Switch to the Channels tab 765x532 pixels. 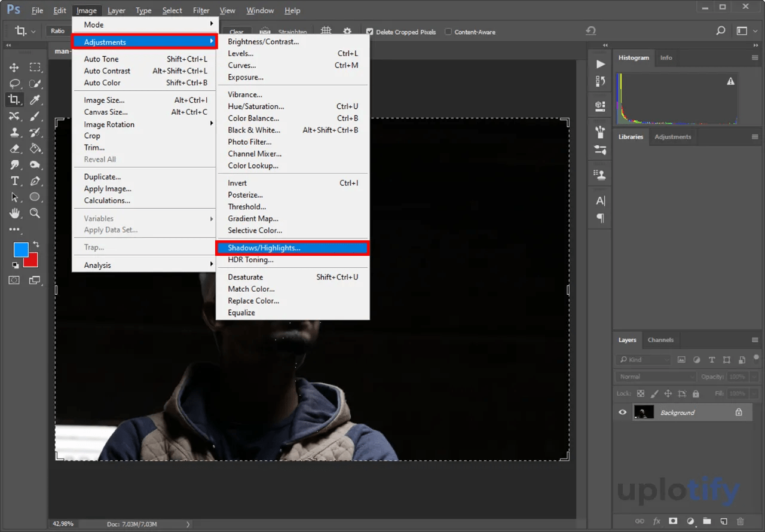pyautogui.click(x=660, y=340)
